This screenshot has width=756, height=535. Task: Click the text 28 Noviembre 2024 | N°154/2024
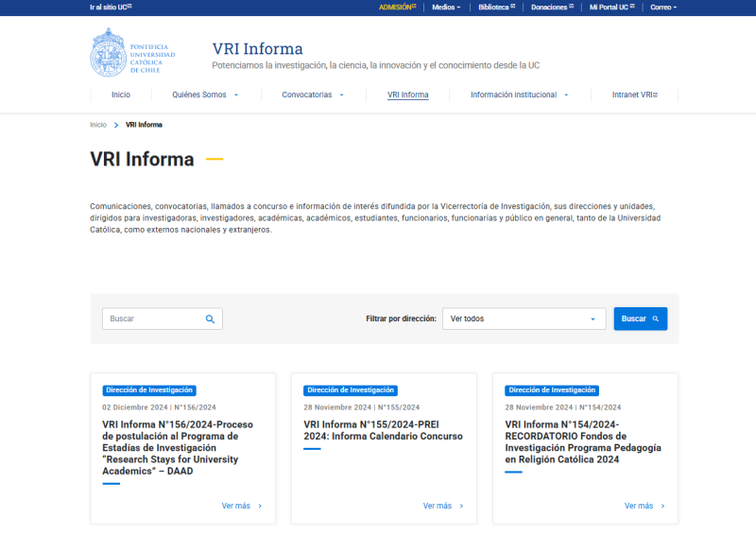pos(563,407)
